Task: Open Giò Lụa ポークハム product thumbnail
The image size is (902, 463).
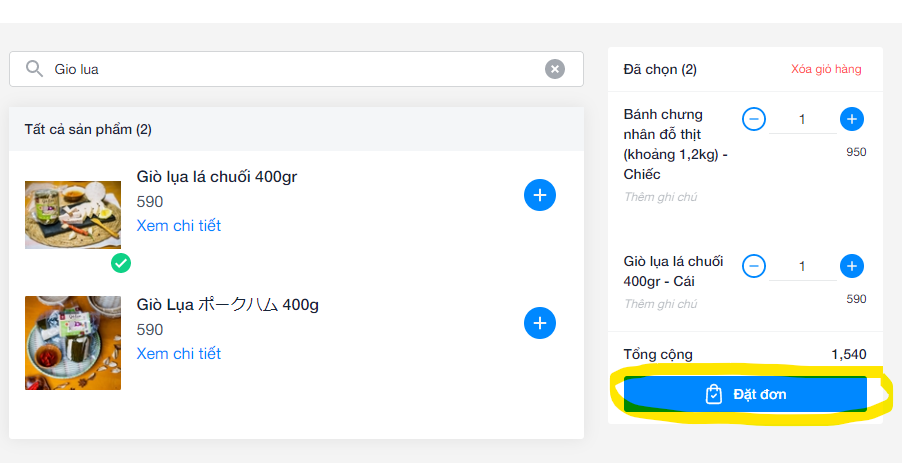Action: tap(73, 342)
